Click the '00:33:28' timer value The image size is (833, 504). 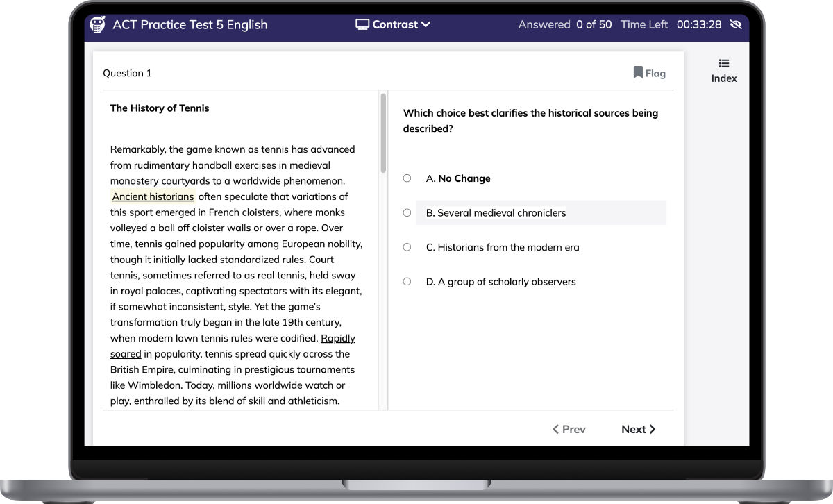click(x=699, y=24)
